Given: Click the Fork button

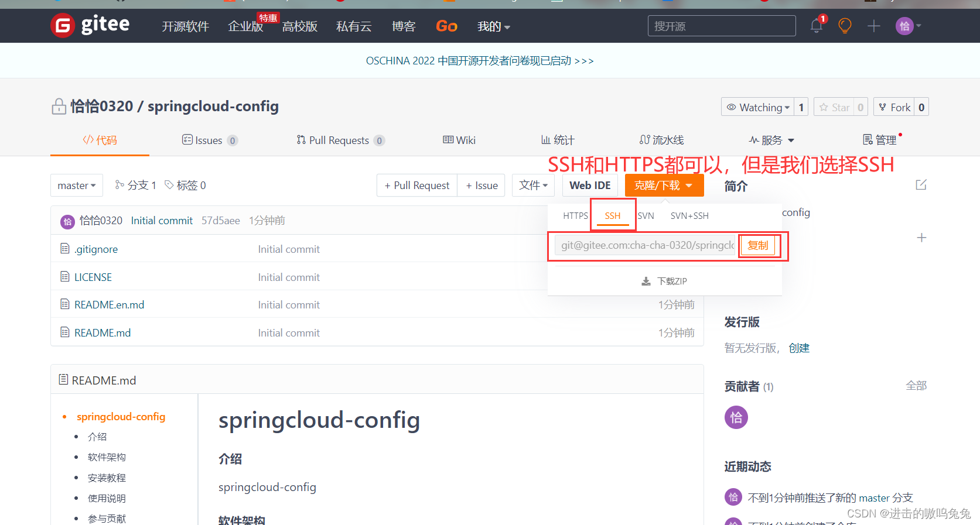Looking at the screenshot, I should coord(894,107).
